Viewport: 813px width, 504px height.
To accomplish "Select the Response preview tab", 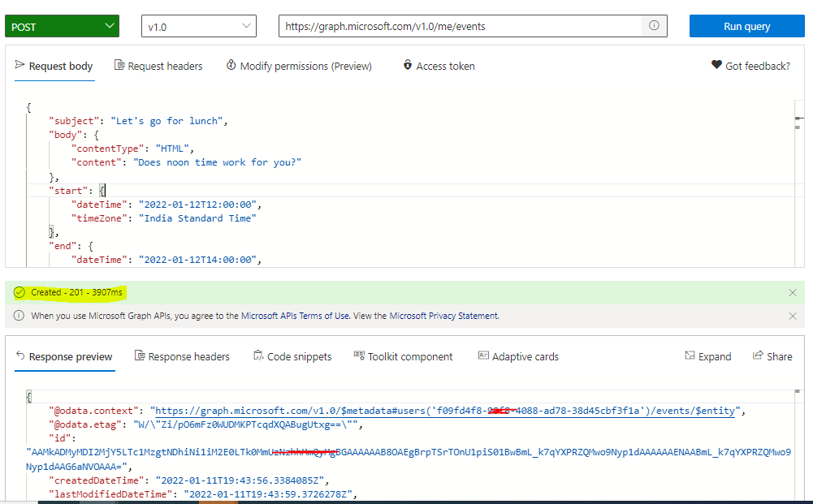I will pyautogui.click(x=64, y=356).
